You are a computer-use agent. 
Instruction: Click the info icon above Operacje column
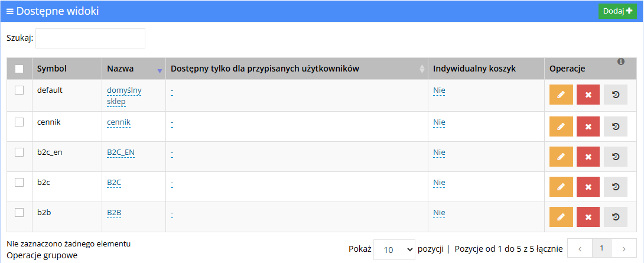621,61
